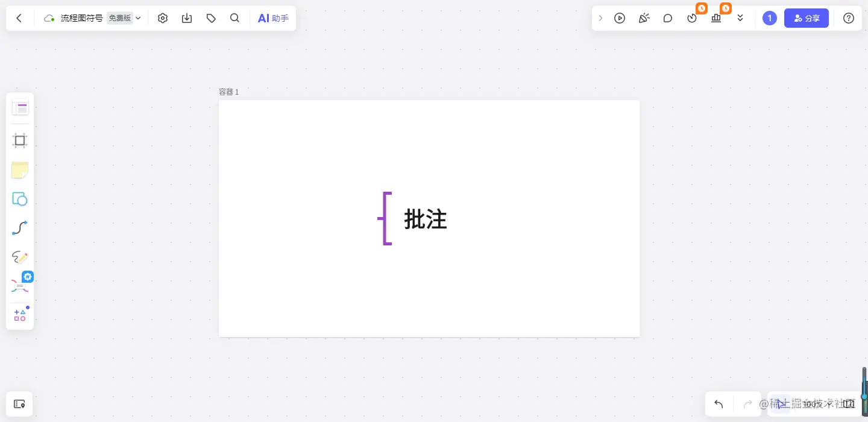Image resolution: width=868 pixels, height=422 pixels.
Task: Toggle the minimap view
Action: [x=849, y=404]
